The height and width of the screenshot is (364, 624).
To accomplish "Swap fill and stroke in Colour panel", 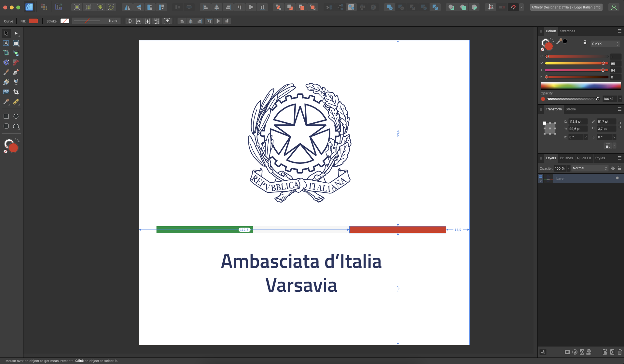I will pos(552,40).
